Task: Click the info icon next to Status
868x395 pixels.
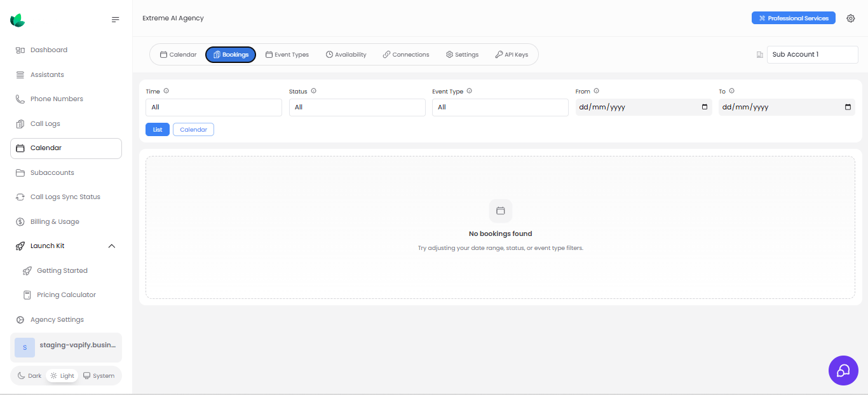Action: [x=314, y=91]
